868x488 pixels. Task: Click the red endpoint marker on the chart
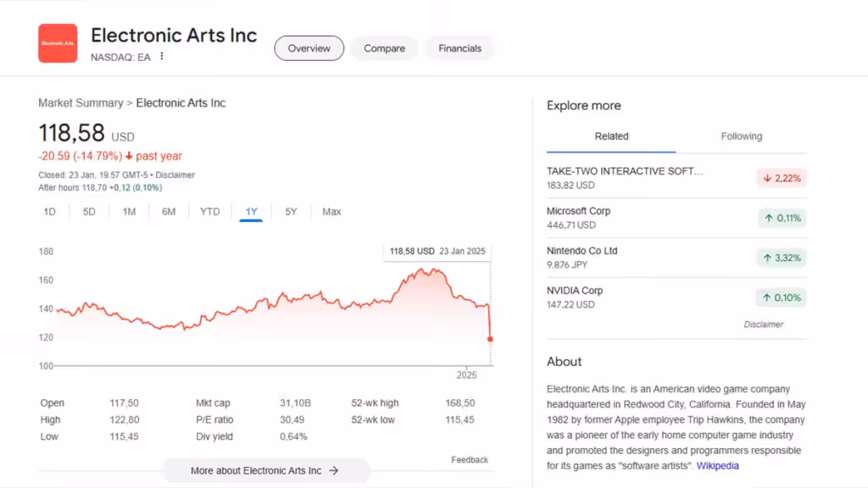coord(490,339)
